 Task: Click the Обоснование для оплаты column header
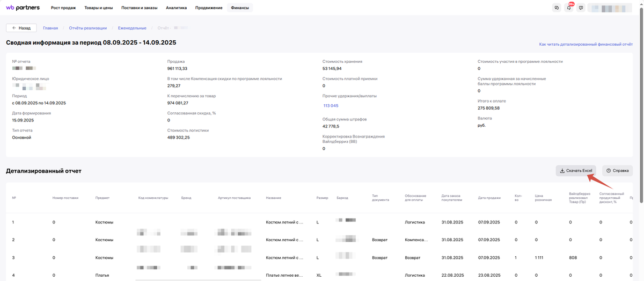click(415, 198)
